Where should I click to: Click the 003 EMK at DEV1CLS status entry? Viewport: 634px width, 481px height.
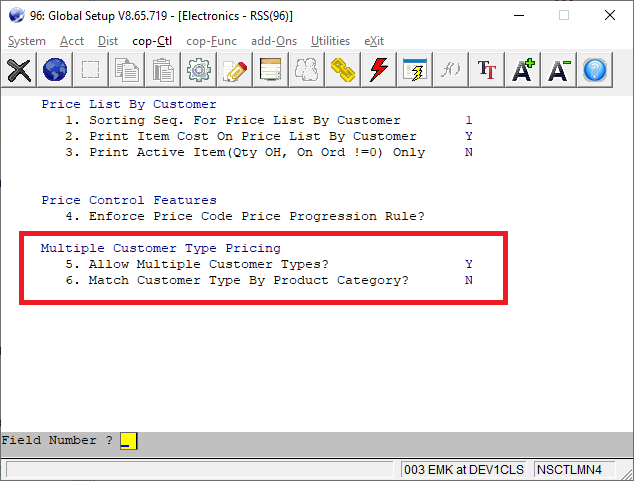pos(464,470)
